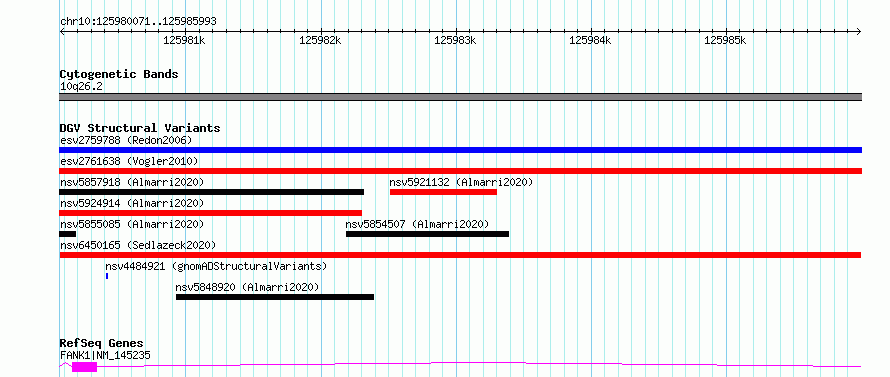Image resolution: width=890 pixels, height=377 pixels.
Task: Select the nsv5848920 black variant bar
Action: point(275,297)
